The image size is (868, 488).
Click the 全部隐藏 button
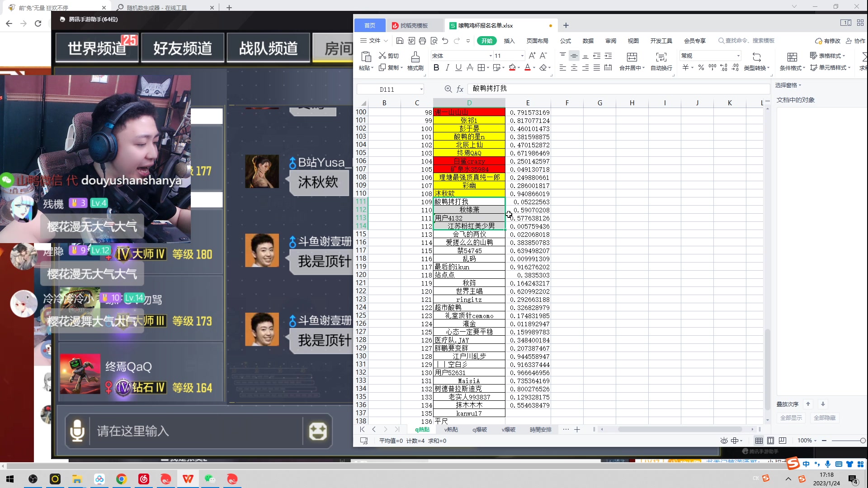coord(825,418)
